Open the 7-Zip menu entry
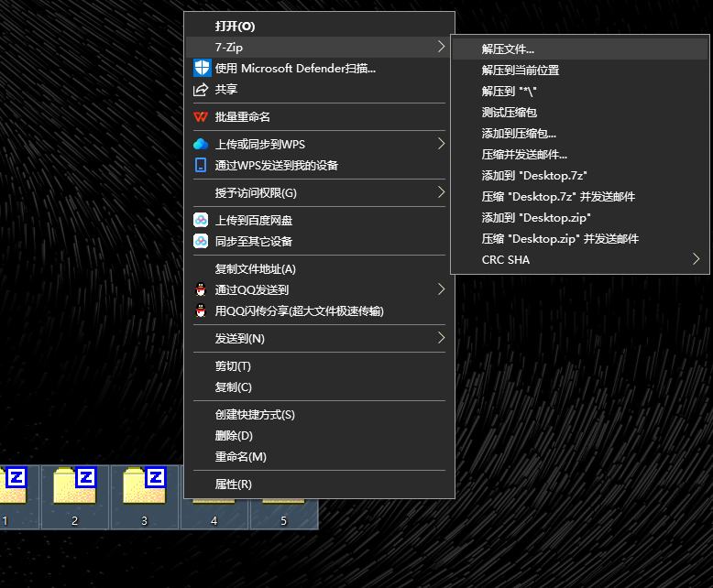713x588 pixels. (319, 48)
